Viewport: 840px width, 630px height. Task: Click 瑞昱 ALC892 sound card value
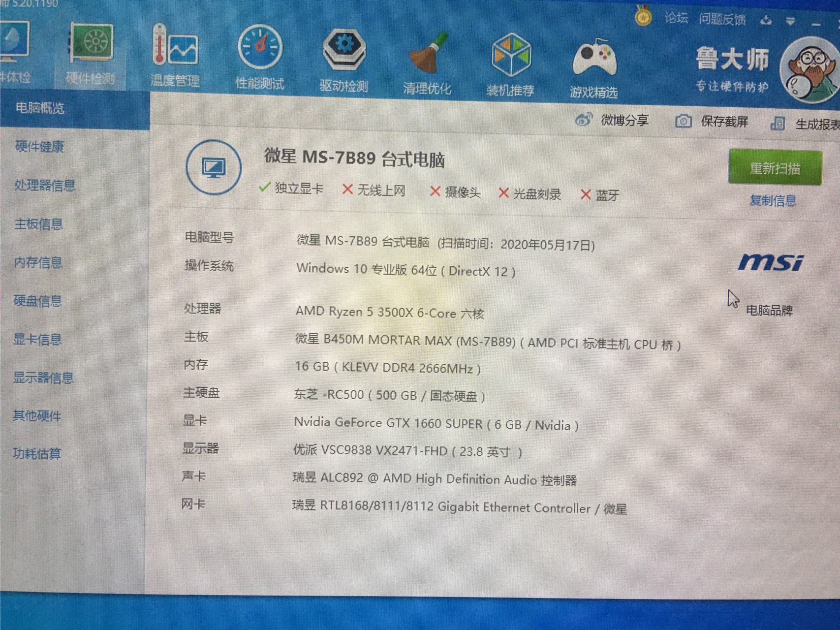point(435,478)
